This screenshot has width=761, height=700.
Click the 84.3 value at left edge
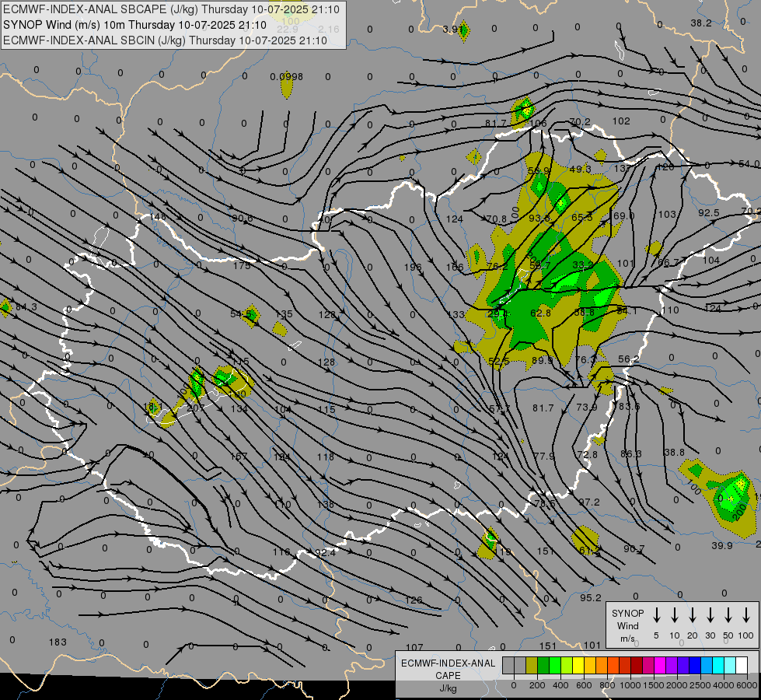click(x=26, y=307)
